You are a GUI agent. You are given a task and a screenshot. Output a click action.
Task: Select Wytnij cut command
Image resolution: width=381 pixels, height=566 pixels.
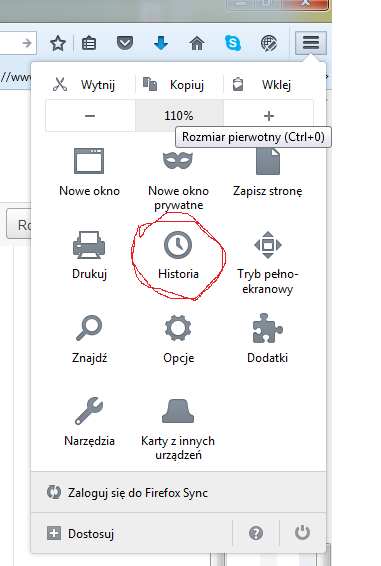84,85
